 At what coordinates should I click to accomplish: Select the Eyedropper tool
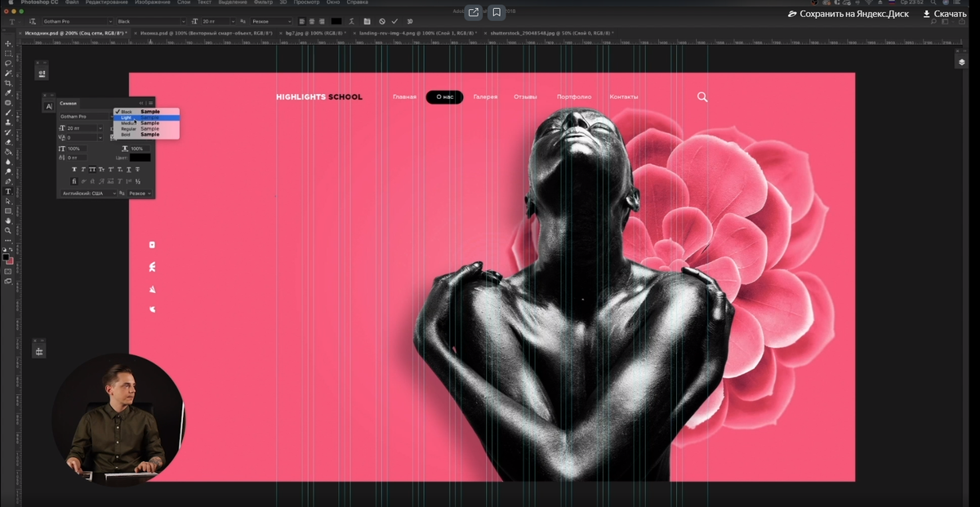(8, 93)
